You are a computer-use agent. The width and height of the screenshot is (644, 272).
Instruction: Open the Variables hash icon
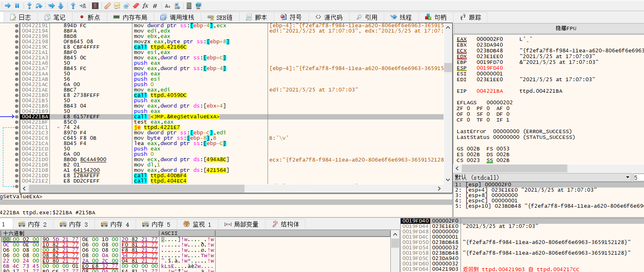[x=155, y=6]
